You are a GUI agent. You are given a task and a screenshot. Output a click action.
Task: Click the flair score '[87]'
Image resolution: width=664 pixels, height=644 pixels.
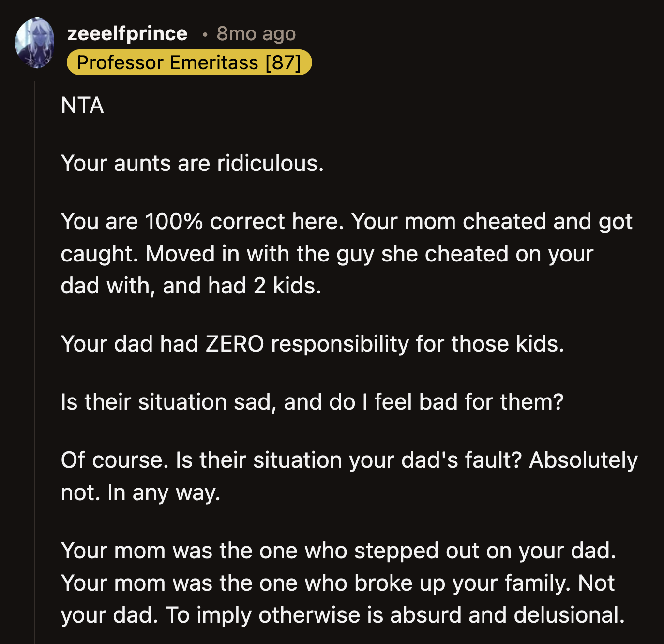(287, 62)
